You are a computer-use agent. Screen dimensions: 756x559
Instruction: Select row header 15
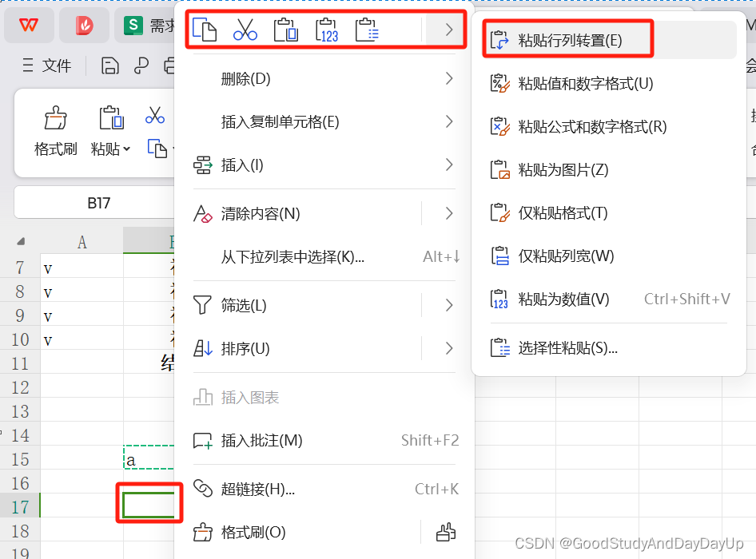(20, 459)
